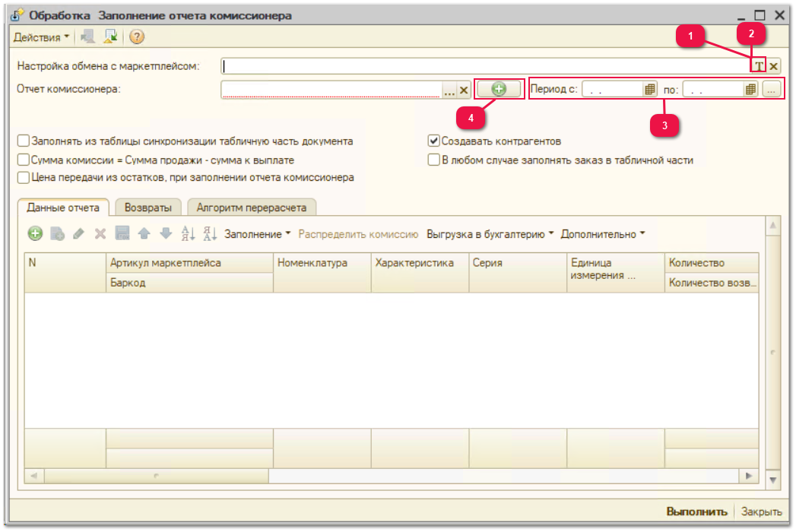Open Алгоритм перерасчета tab
Image resolution: width=796 pixels, height=532 pixels.
252,207
